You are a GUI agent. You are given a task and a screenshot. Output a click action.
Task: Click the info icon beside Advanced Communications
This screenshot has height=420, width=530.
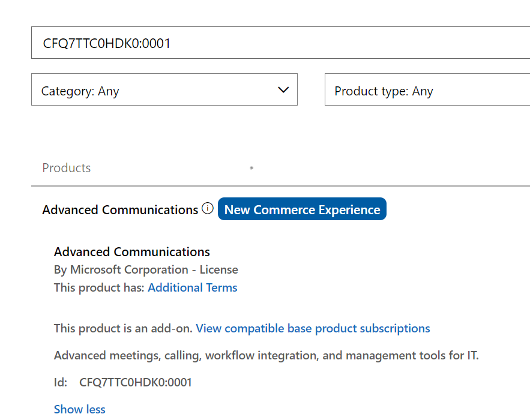tap(208, 208)
